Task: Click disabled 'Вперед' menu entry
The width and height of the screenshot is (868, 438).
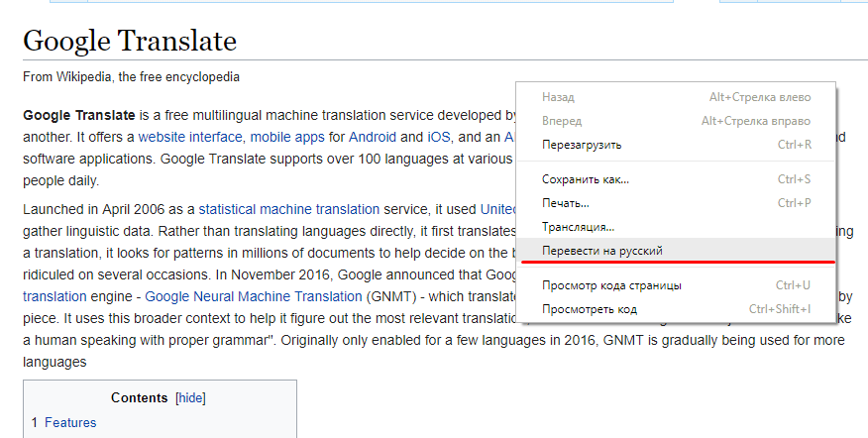Action: (676, 121)
